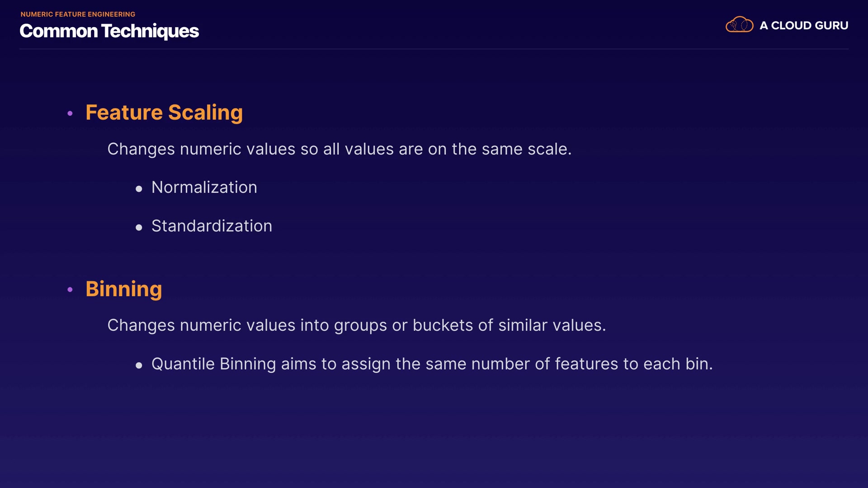The width and height of the screenshot is (868, 488).
Task: Click the purple bullet beside Feature Scaling
Action: (70, 113)
